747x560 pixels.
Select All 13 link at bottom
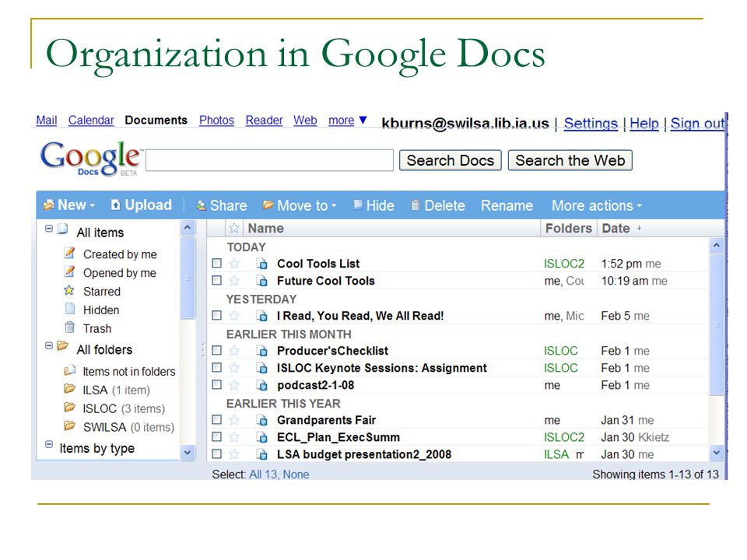click(263, 474)
